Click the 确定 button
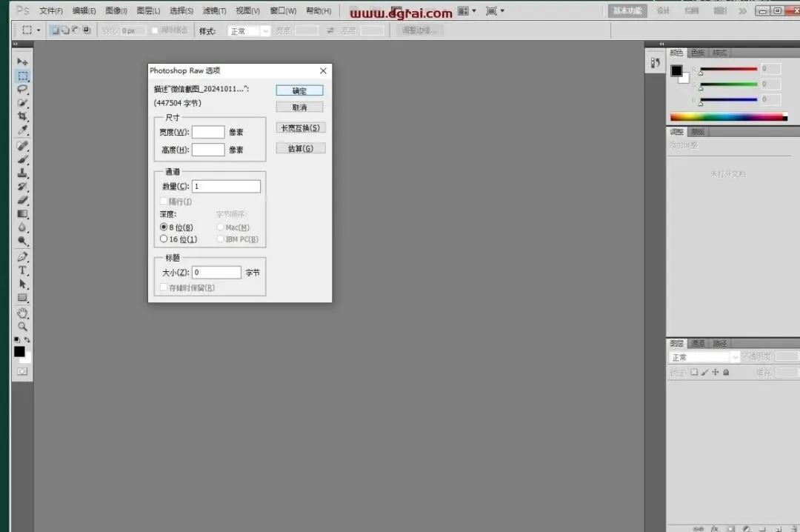 299,91
